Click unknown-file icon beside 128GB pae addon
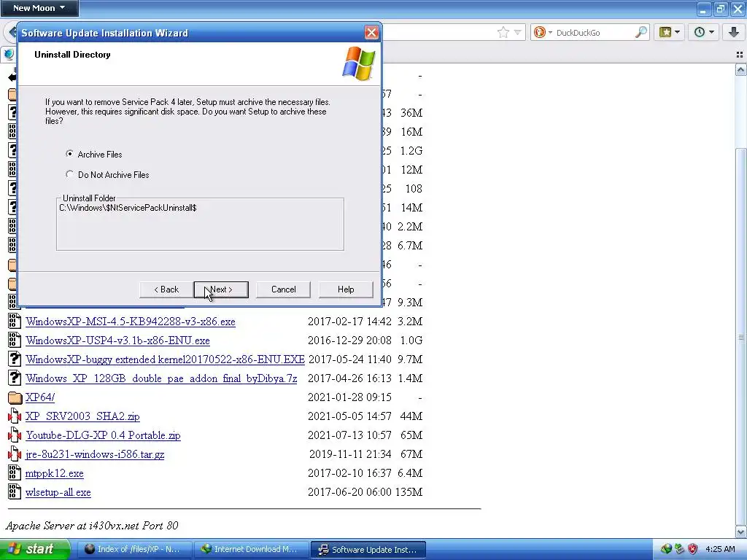Screen dimensions: 747x560 click(15, 378)
